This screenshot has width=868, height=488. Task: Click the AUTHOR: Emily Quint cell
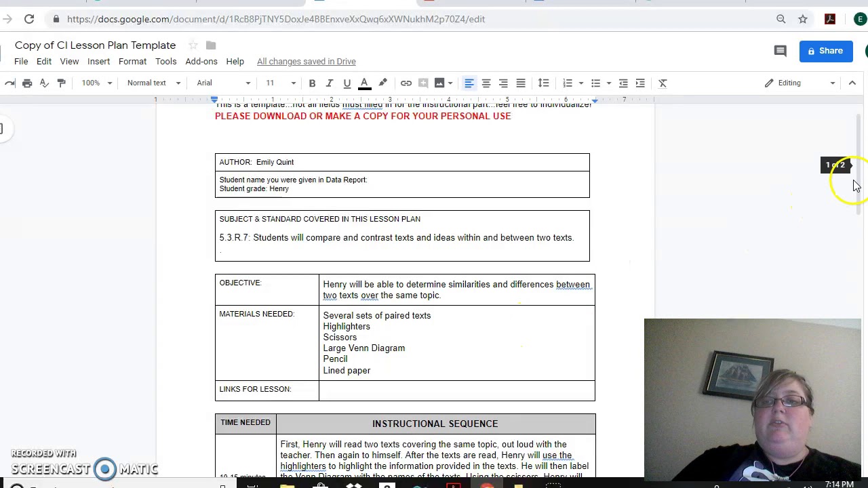pyautogui.click(x=402, y=162)
